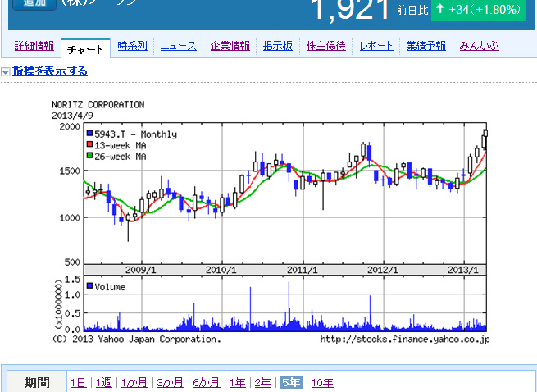Click the 指標を表示する link
The width and height of the screenshot is (537, 392).
tap(50, 71)
